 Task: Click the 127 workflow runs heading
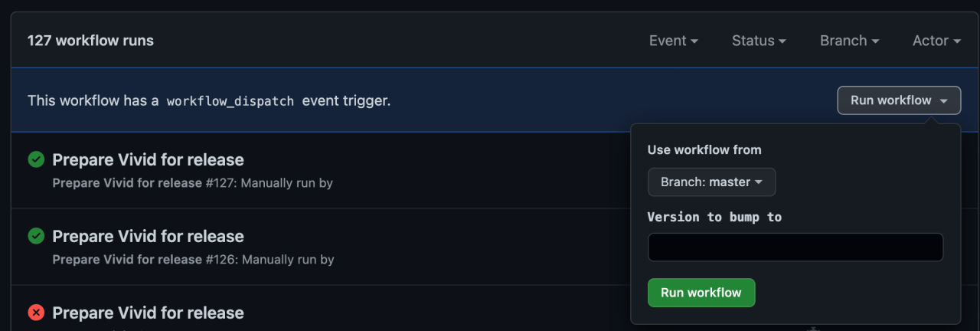90,41
